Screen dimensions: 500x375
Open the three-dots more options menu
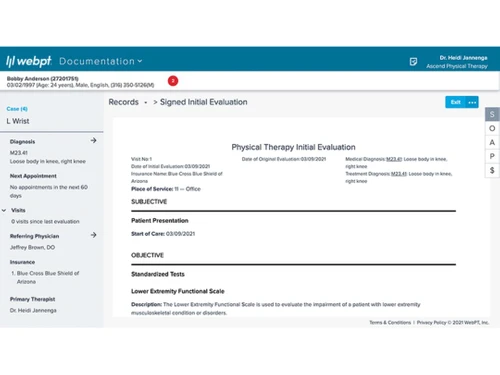point(472,102)
